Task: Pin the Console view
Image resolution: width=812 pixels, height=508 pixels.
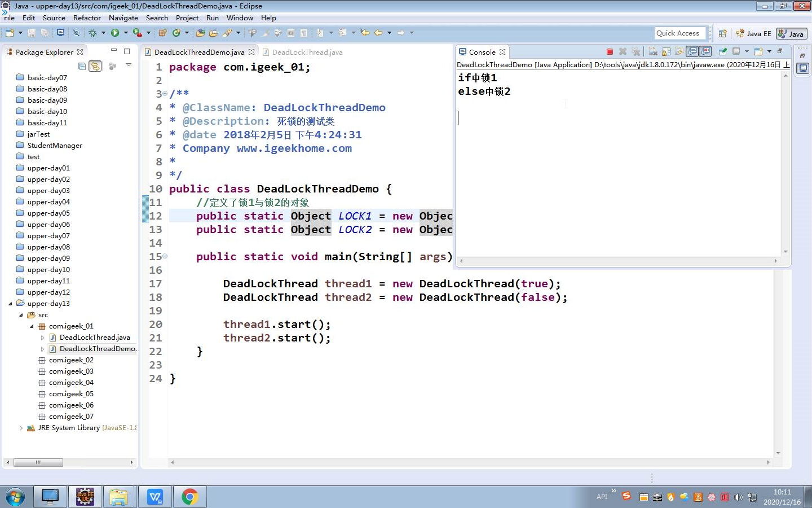Action: (722, 51)
